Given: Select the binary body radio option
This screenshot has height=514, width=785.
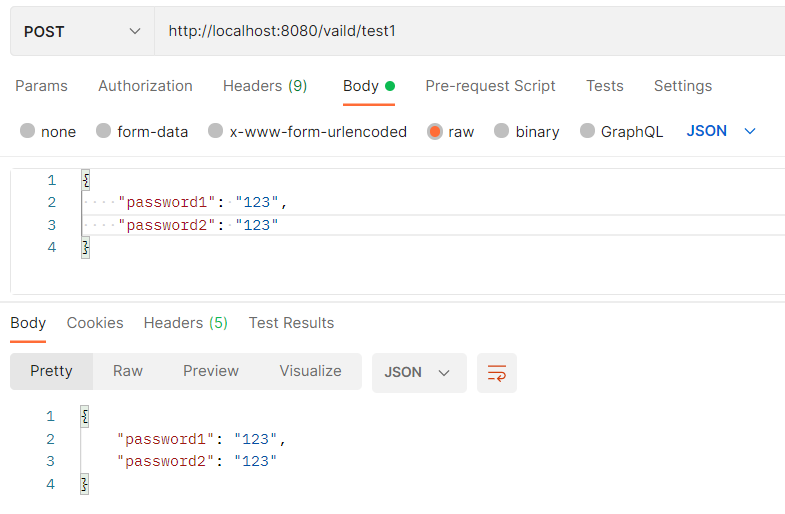Looking at the screenshot, I should point(502,131).
